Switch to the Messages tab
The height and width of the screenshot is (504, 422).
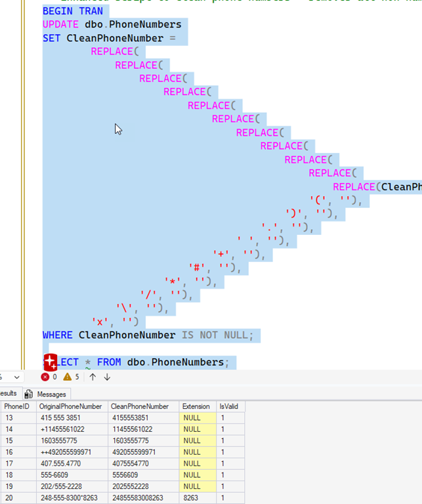coord(51,394)
